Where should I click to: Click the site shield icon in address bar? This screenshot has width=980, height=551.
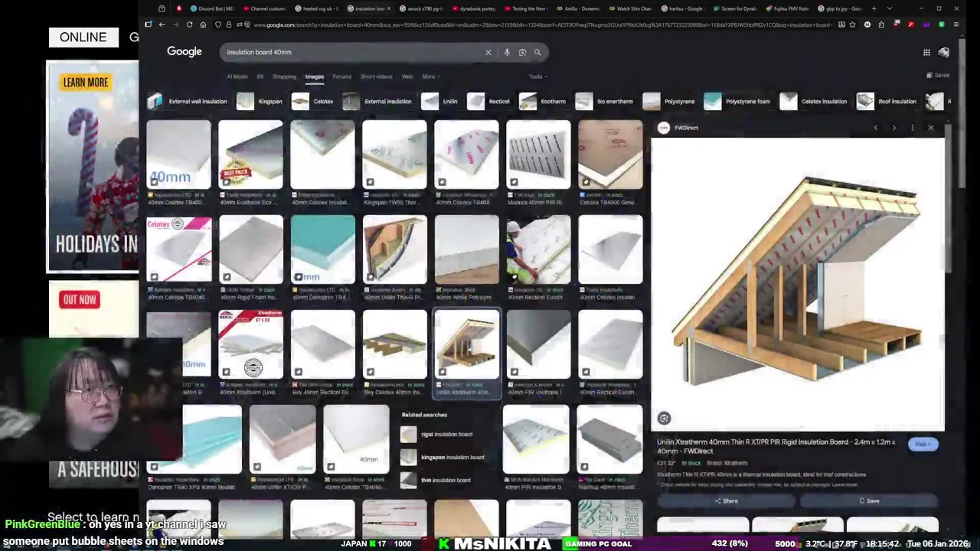(x=218, y=24)
